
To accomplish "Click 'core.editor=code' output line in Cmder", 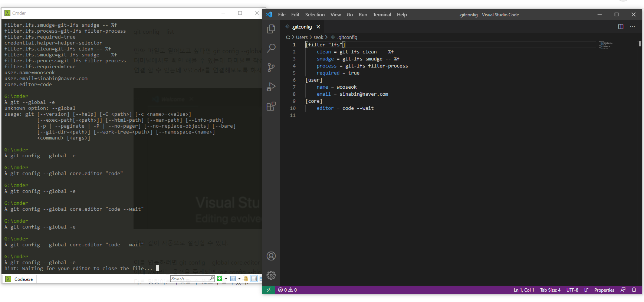I will pyautogui.click(x=28, y=84).
